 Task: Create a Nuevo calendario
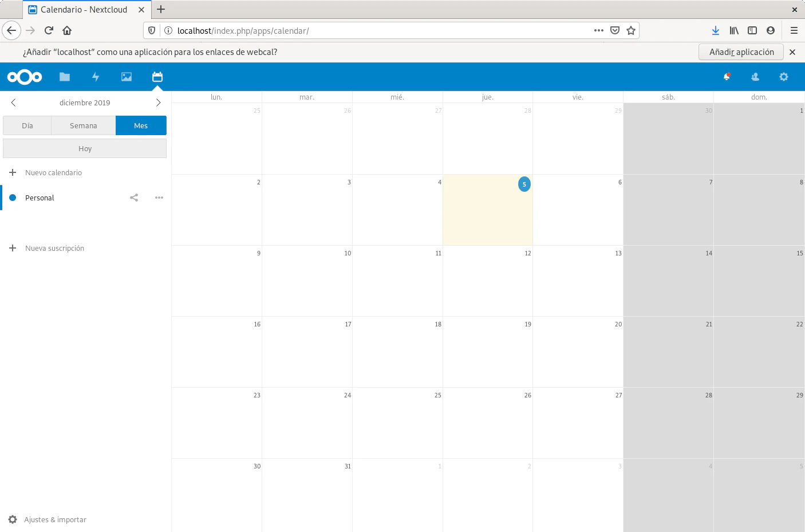pyautogui.click(x=53, y=172)
